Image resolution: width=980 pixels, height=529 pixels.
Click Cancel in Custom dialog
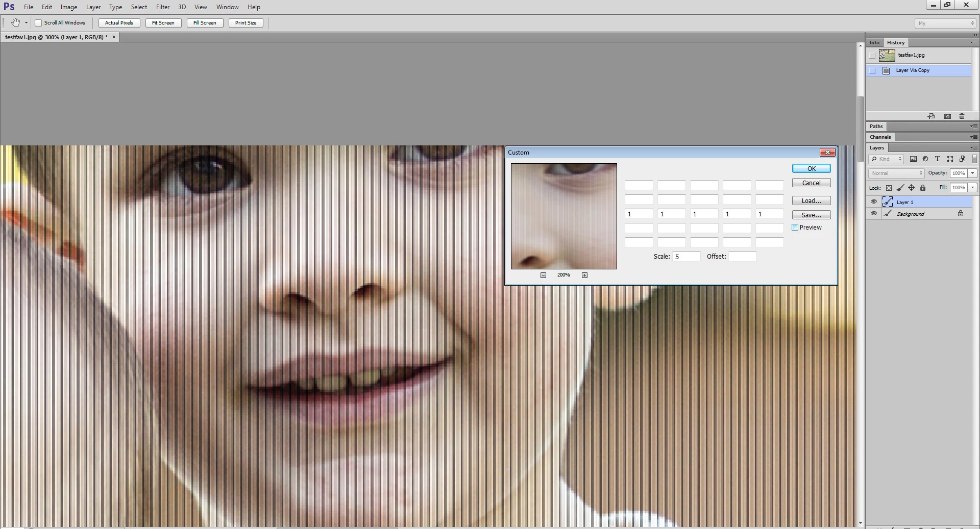tap(812, 183)
